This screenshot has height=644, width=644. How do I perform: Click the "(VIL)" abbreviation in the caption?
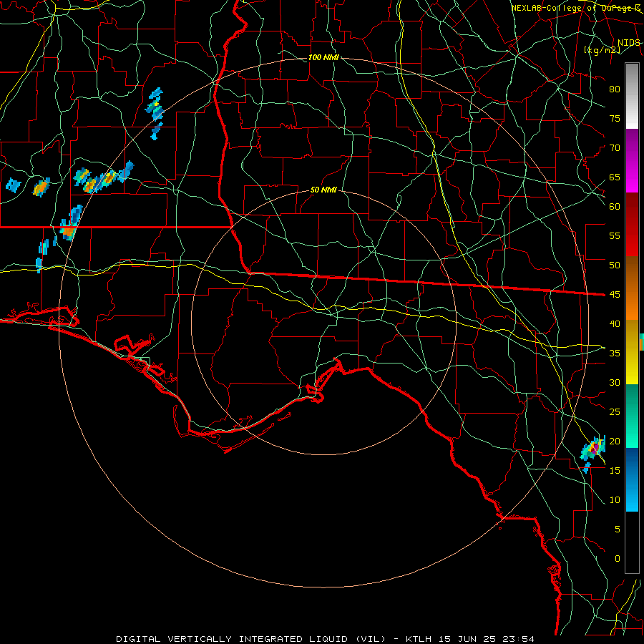pyautogui.click(x=370, y=639)
